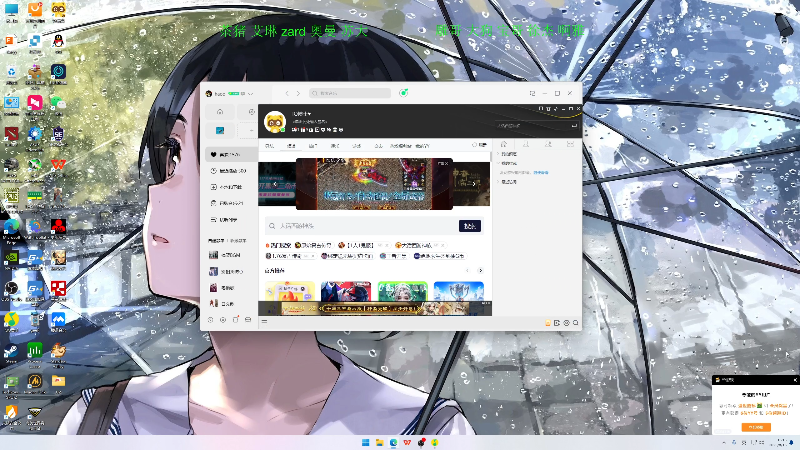This screenshot has height=450, width=800.
Task: Click the green circular icon beside search box
Action: [404, 93]
